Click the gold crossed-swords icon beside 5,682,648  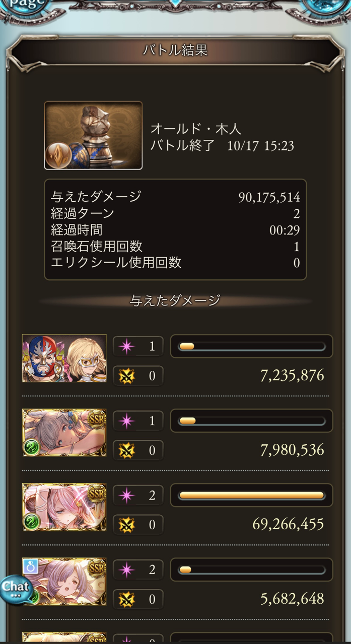(126, 599)
